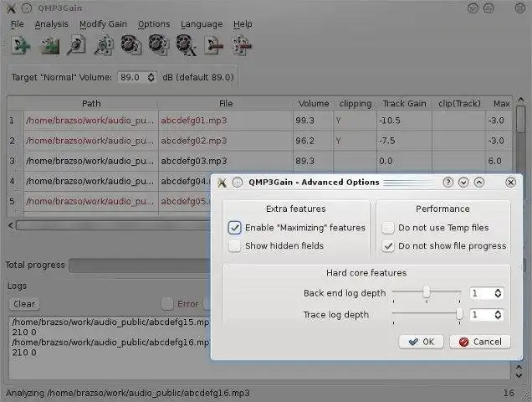Click the Target Normal Volume spin box
Image resolution: width=532 pixels, height=402 pixels.
(x=136, y=77)
